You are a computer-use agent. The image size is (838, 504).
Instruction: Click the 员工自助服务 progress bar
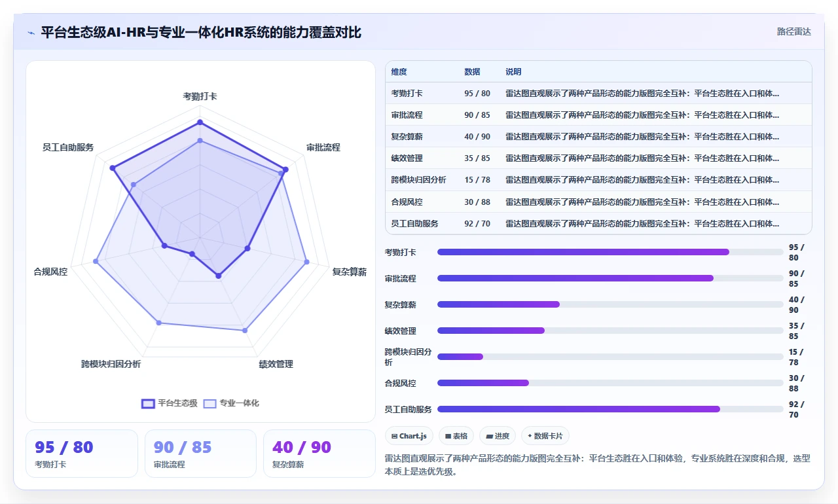[x=610, y=409]
